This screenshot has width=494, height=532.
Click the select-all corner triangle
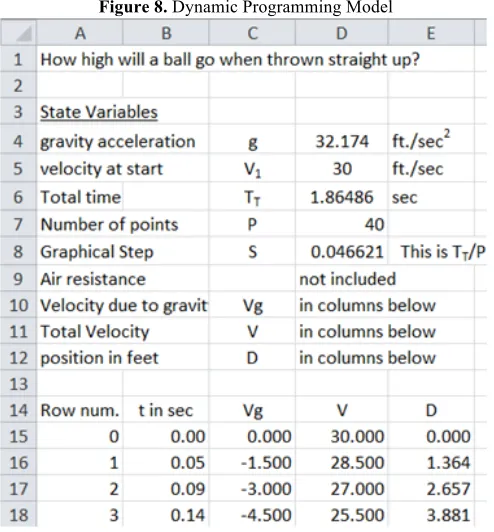[x=19, y=33]
